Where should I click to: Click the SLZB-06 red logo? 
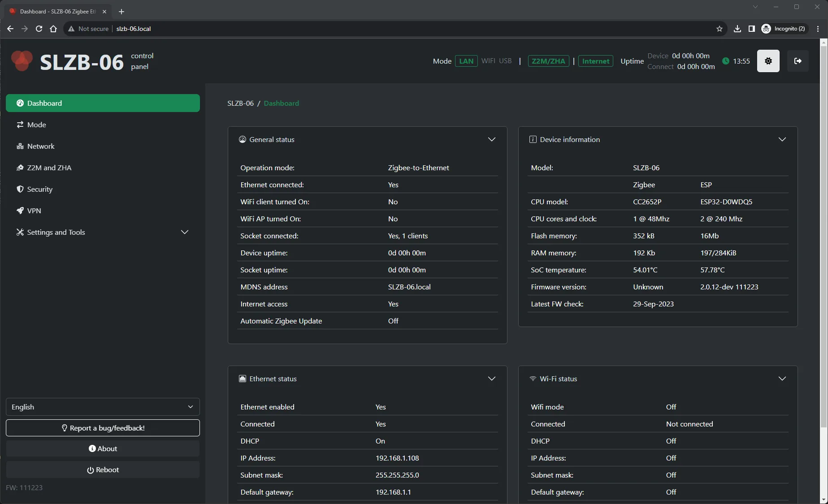pyautogui.click(x=22, y=61)
